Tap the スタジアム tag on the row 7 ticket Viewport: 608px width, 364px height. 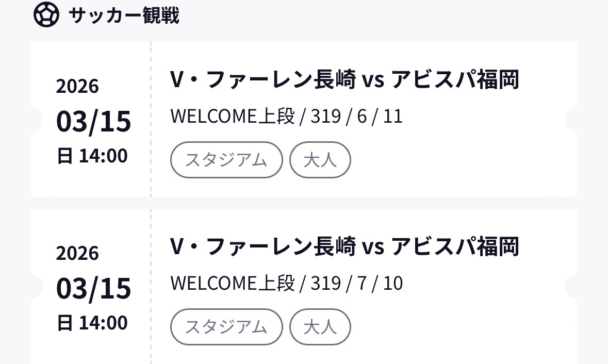click(226, 327)
